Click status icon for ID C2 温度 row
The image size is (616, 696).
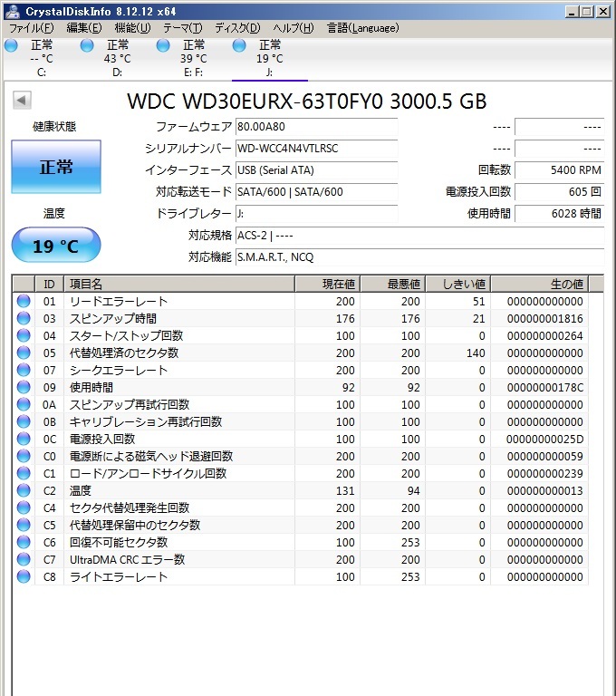(x=24, y=490)
